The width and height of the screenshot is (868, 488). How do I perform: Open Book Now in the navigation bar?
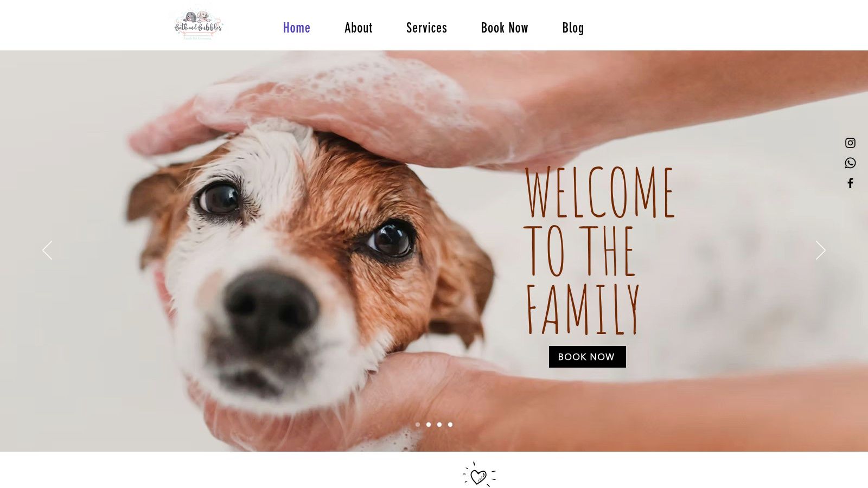(x=505, y=28)
